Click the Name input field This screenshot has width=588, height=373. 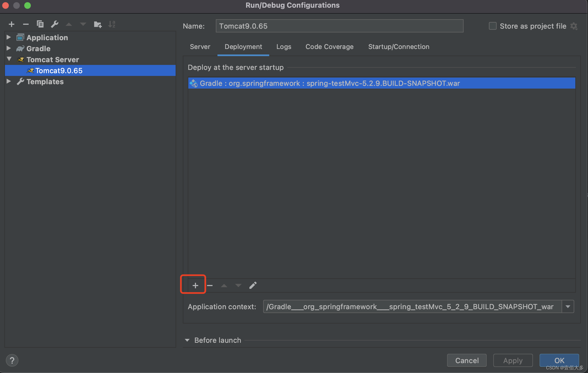click(339, 26)
